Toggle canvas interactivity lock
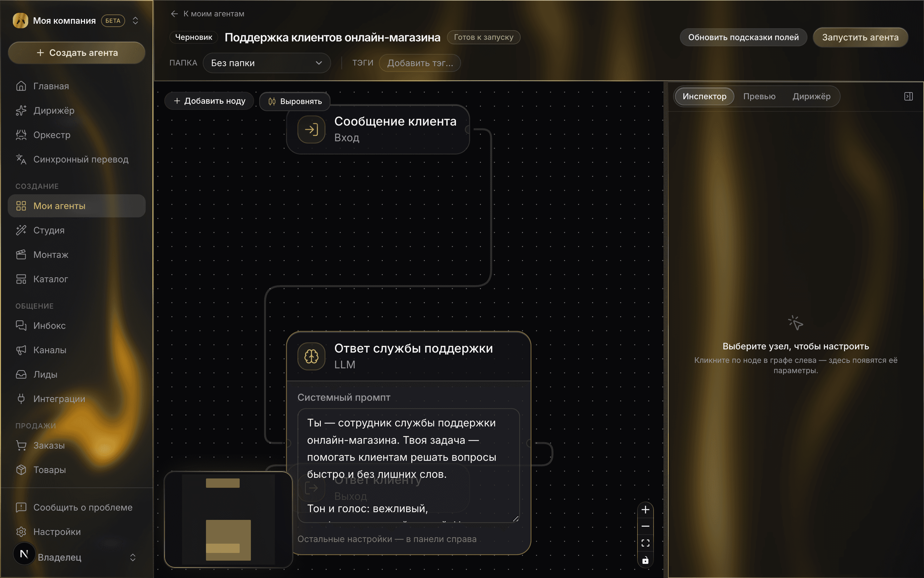Viewport: 924px width, 578px height. 645,560
